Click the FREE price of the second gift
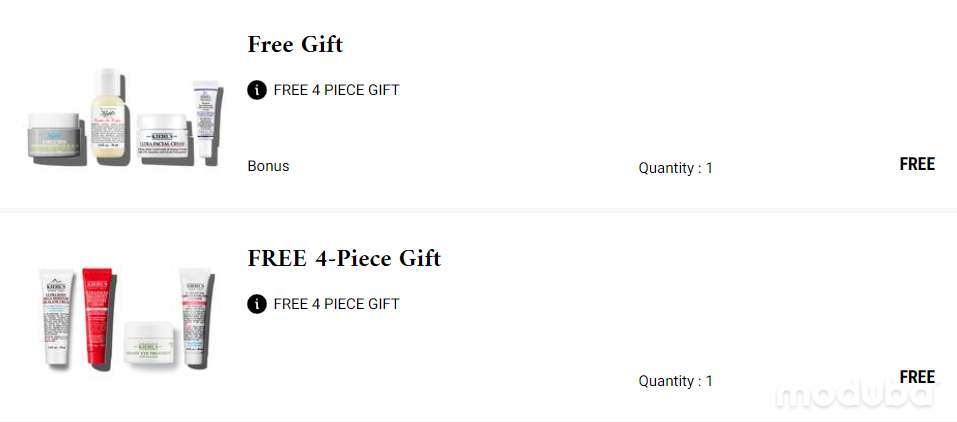Screen dimensions: 957x422 tap(917, 377)
